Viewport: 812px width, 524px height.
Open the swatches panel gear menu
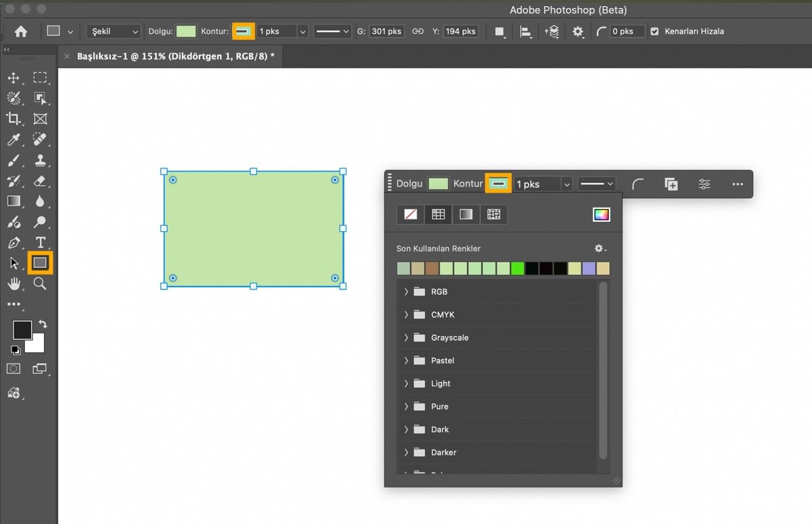(x=600, y=249)
